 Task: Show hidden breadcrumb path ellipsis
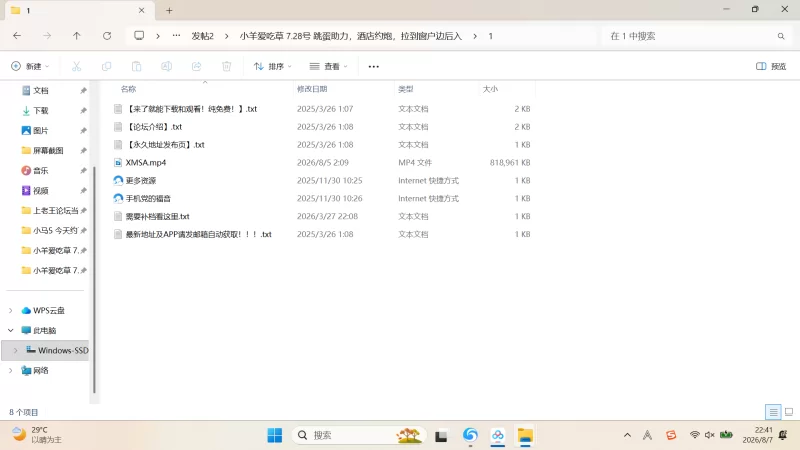(x=176, y=36)
